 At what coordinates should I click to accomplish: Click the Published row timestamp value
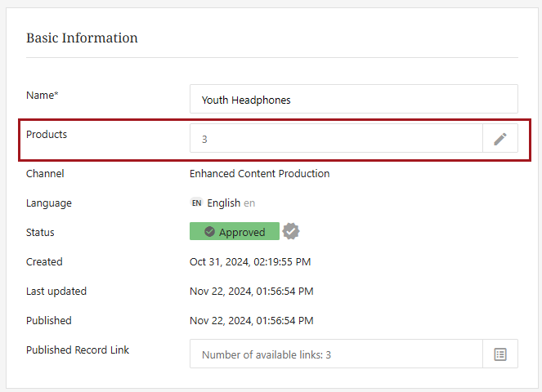coord(251,320)
